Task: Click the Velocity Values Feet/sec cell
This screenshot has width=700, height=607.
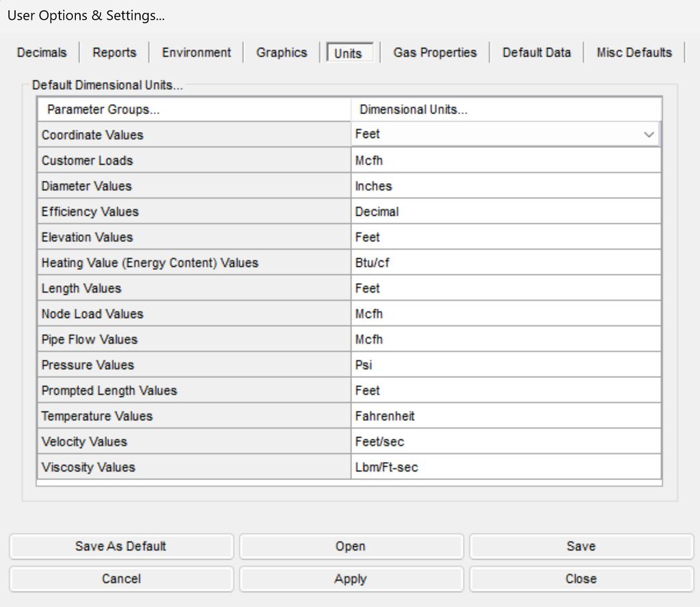Action: point(506,442)
